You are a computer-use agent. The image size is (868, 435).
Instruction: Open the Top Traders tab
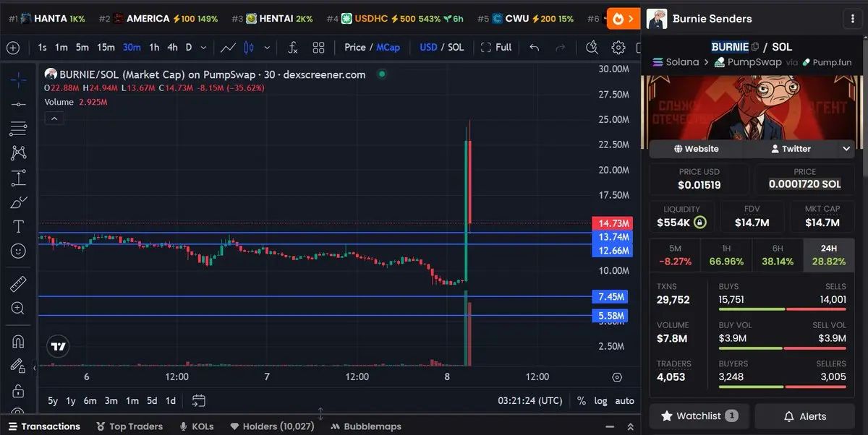click(x=129, y=426)
